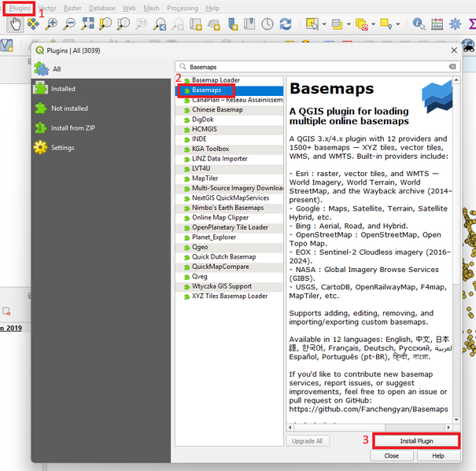This screenshot has width=476, height=471.
Task: Open the Help menu
Action: (212, 8)
